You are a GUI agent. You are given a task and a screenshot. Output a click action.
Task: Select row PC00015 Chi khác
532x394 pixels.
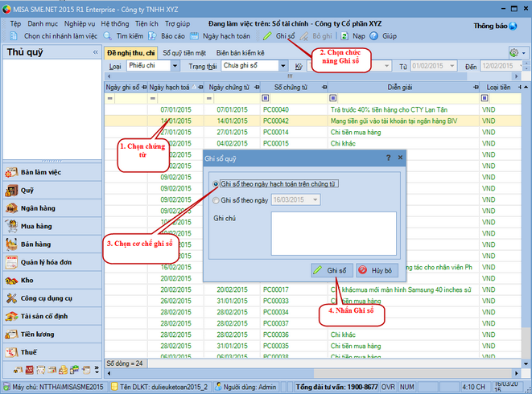tap(313, 143)
